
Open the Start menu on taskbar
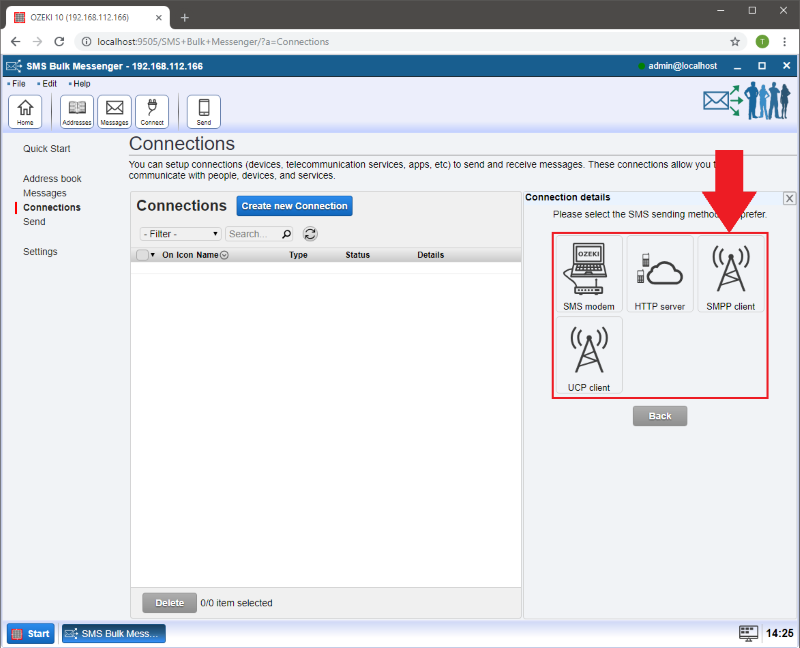click(x=31, y=633)
